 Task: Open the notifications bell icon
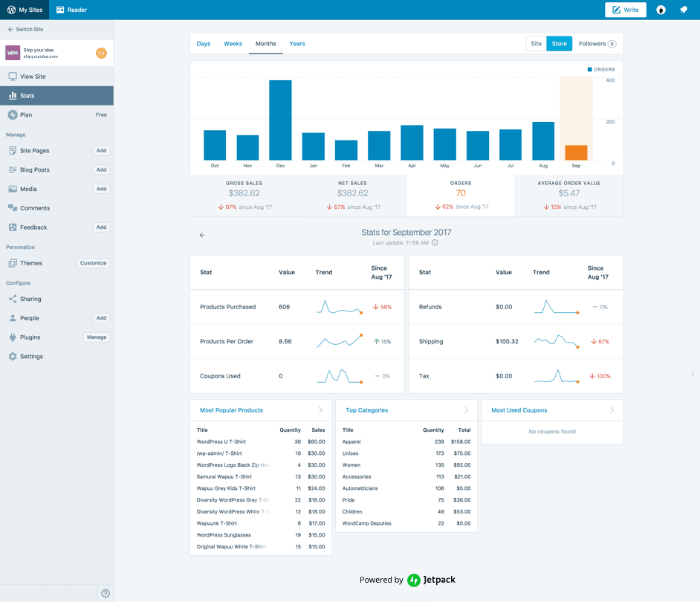[x=683, y=10]
